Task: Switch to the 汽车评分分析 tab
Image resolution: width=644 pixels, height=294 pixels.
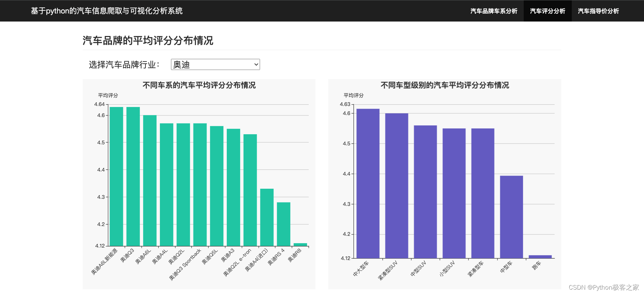Action: pos(548,11)
